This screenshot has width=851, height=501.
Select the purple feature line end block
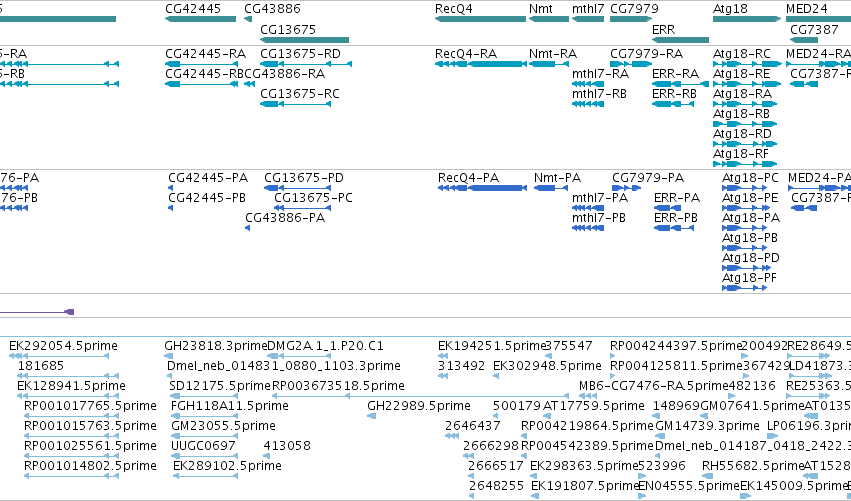69,312
